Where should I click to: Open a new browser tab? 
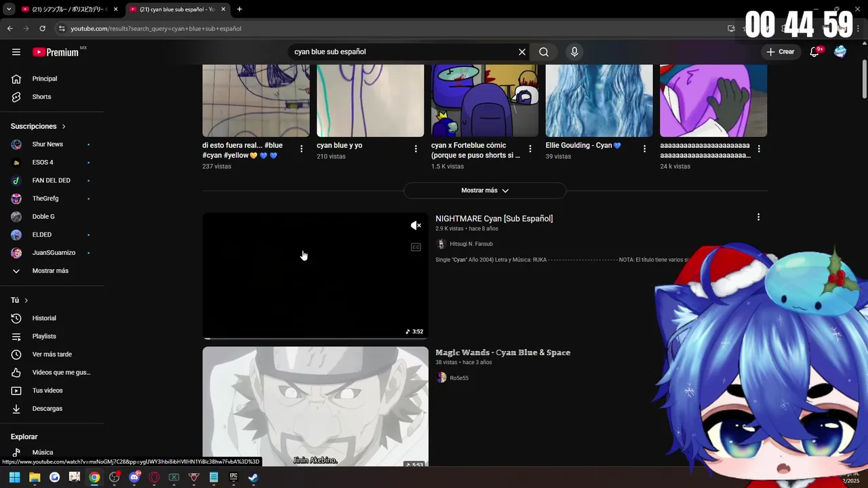[x=239, y=9]
